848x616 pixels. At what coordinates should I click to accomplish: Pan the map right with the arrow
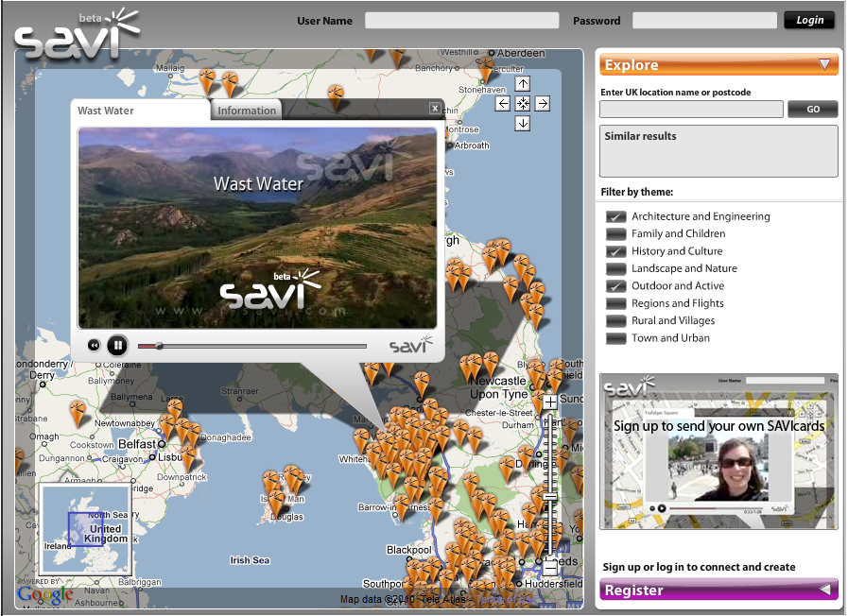pyautogui.click(x=543, y=104)
